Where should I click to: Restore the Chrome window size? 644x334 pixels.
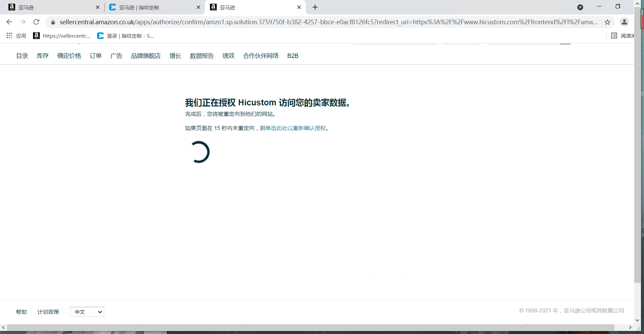pos(618,6)
